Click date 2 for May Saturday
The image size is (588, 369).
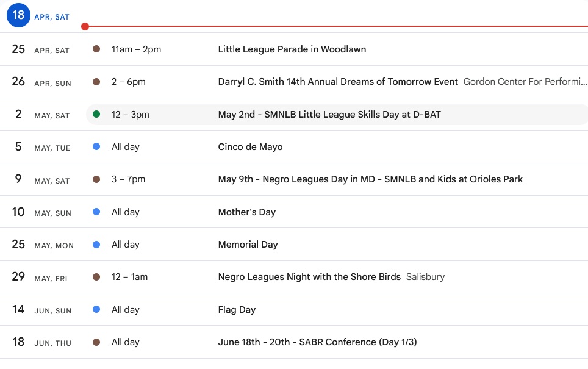[18, 115]
